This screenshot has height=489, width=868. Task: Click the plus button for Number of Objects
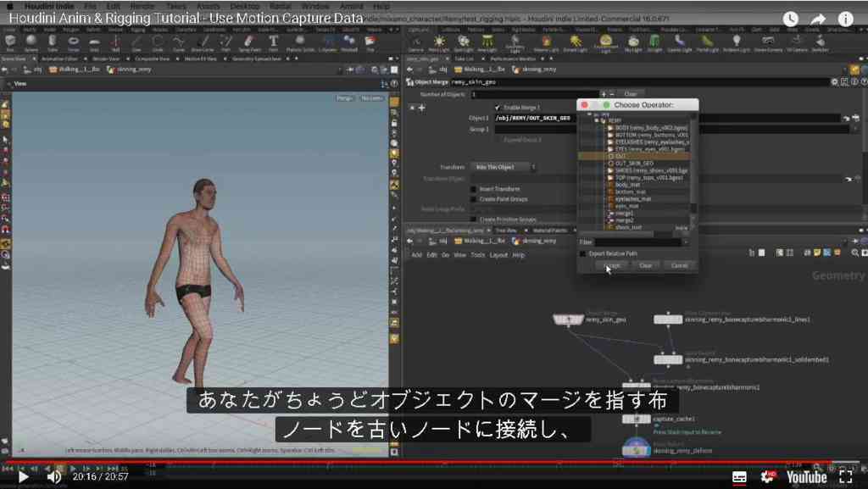(x=604, y=94)
